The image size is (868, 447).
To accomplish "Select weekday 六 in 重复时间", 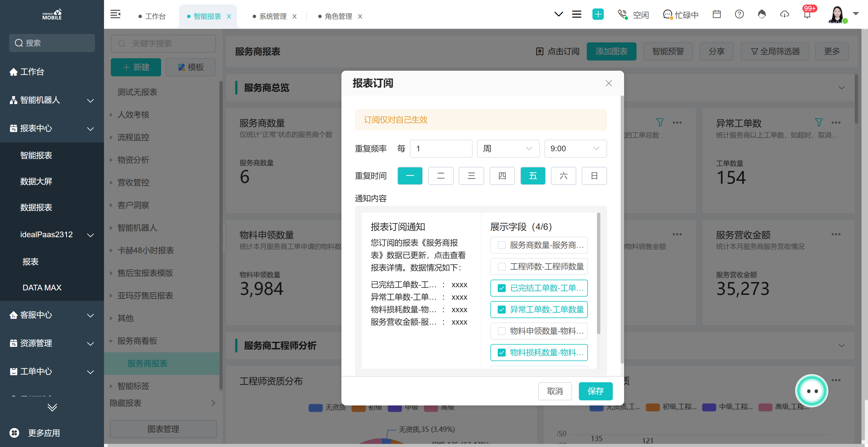I will tap(563, 176).
